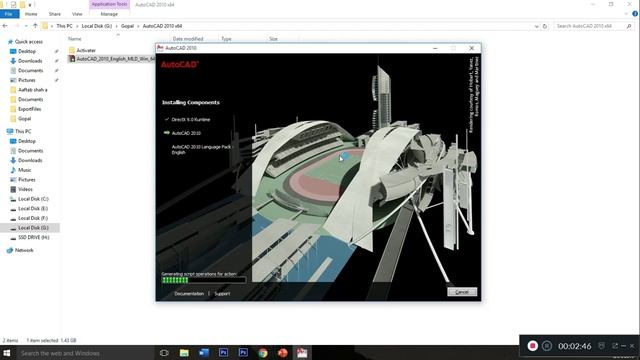Click the installation progress bar
The height and width of the screenshot is (360, 640).
[x=204, y=280]
